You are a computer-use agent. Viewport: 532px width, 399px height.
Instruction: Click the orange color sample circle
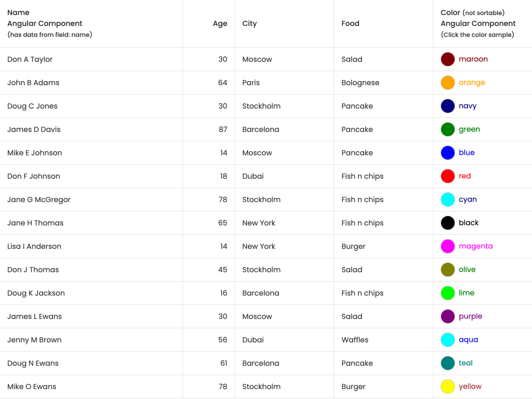pyautogui.click(x=448, y=83)
